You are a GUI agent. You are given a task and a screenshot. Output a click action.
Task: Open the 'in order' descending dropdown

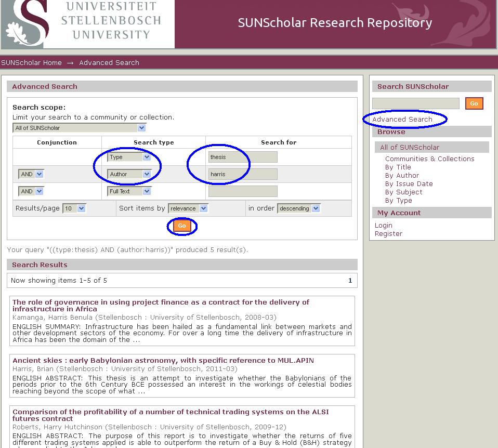pyautogui.click(x=299, y=208)
